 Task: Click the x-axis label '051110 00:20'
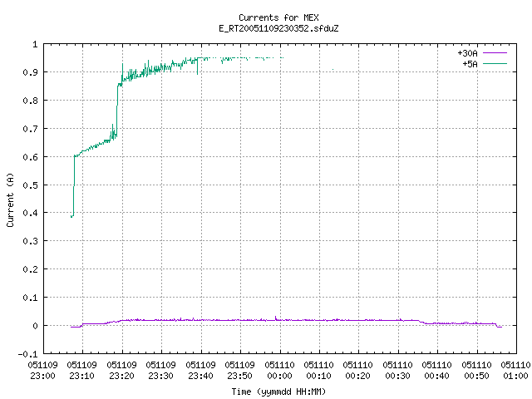358,371
